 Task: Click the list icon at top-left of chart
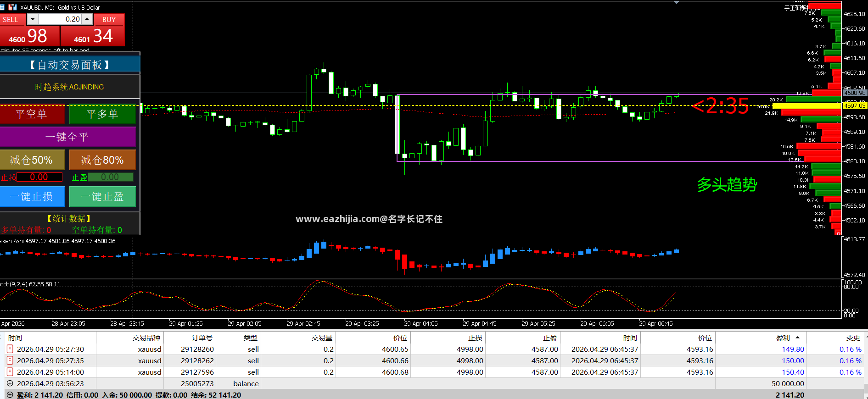tap(2, 7)
